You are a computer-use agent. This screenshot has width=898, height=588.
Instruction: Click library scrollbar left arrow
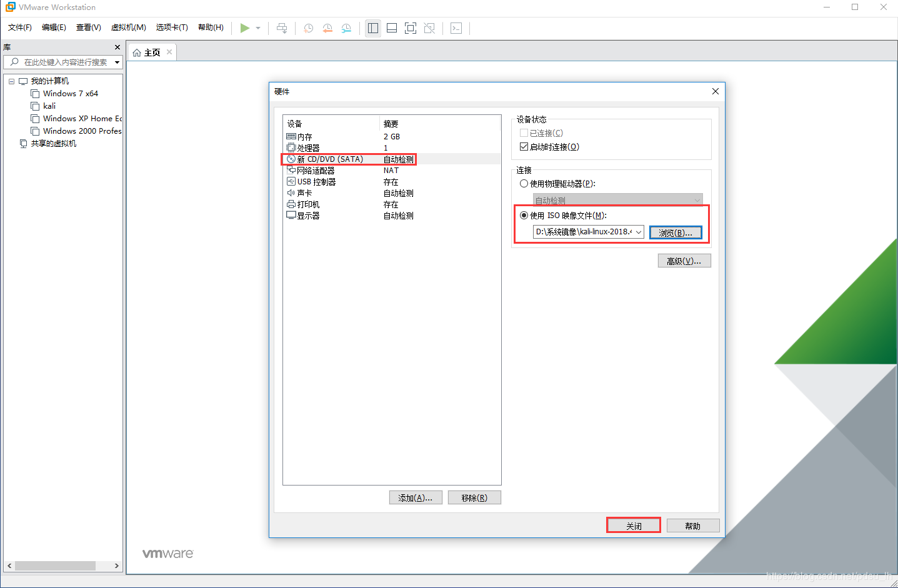click(x=9, y=566)
